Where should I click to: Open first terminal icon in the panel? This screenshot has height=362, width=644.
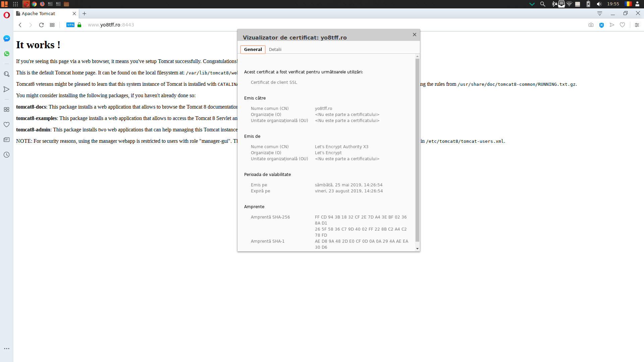click(50, 4)
